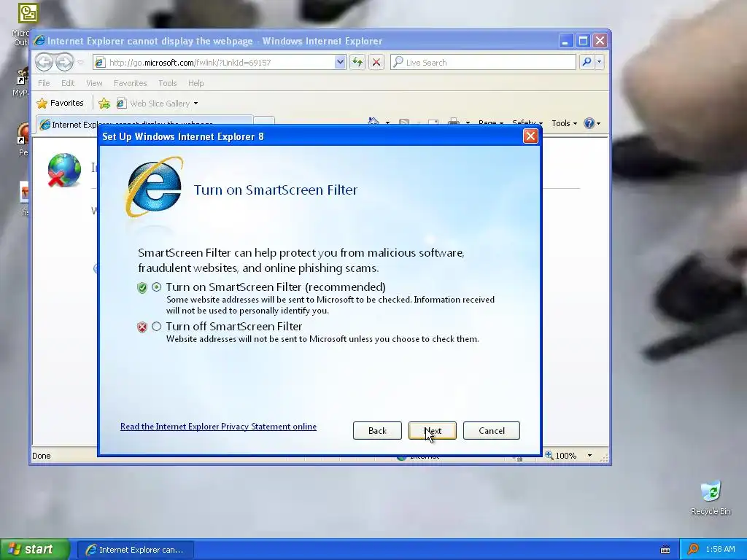
Task: Click the Internet Explorer icon in title bar
Action: [x=39, y=41]
